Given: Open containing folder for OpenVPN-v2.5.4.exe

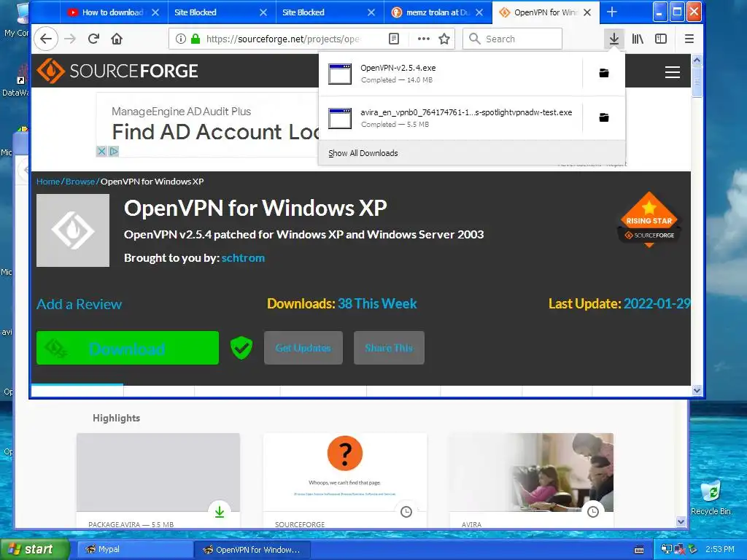Looking at the screenshot, I should click(x=603, y=73).
